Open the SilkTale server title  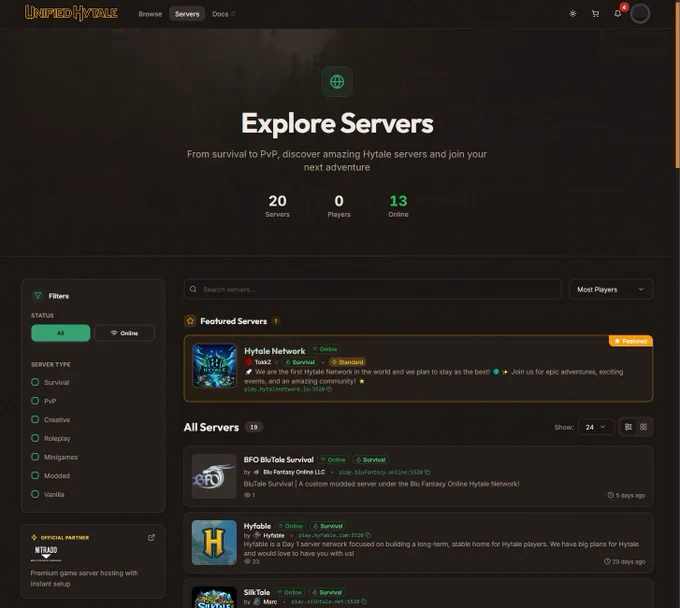pyautogui.click(x=257, y=592)
